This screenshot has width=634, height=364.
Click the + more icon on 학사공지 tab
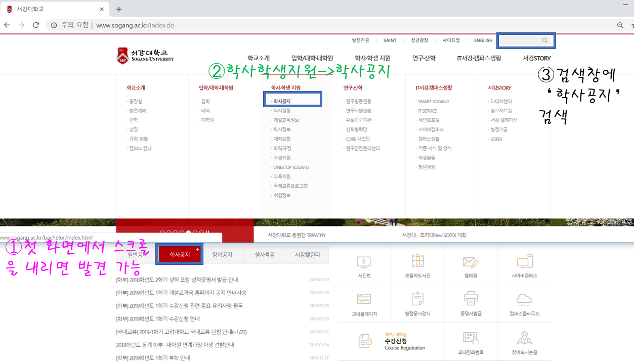click(x=197, y=249)
